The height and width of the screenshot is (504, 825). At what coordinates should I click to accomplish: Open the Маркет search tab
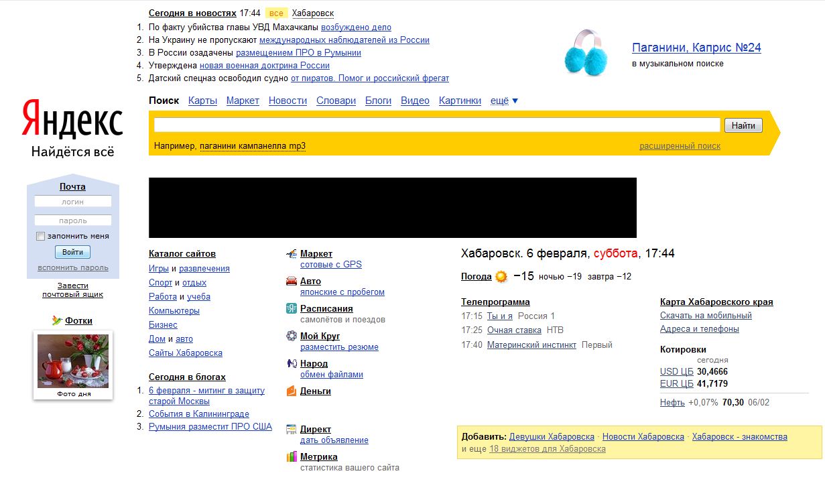pyautogui.click(x=243, y=101)
